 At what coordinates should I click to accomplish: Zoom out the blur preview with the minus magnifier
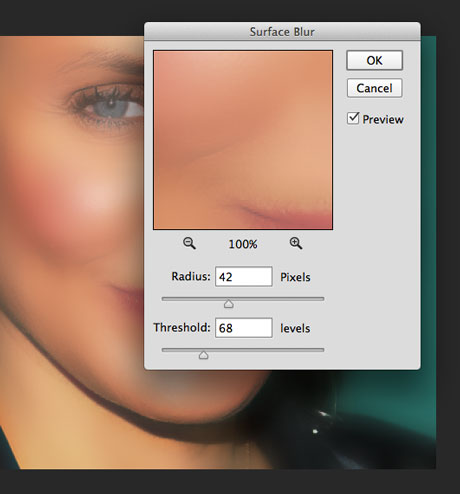[x=189, y=243]
